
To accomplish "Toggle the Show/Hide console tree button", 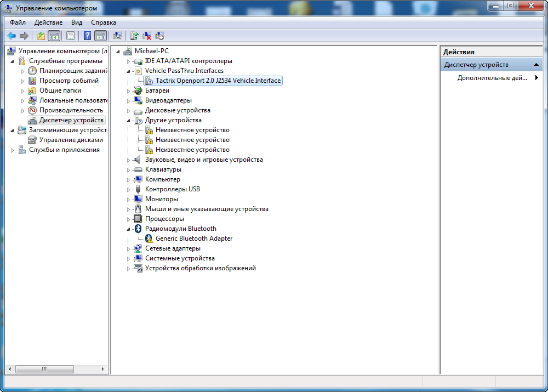I will coord(54,36).
